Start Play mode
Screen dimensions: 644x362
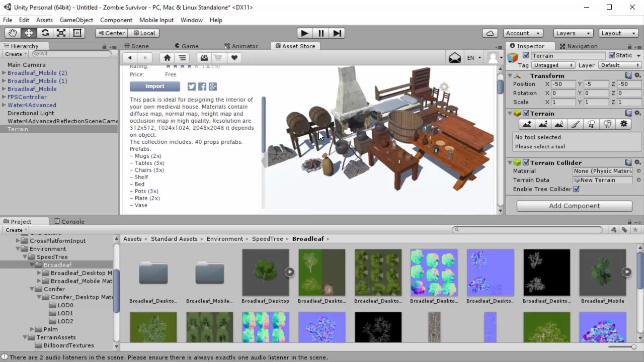pyautogui.click(x=304, y=33)
